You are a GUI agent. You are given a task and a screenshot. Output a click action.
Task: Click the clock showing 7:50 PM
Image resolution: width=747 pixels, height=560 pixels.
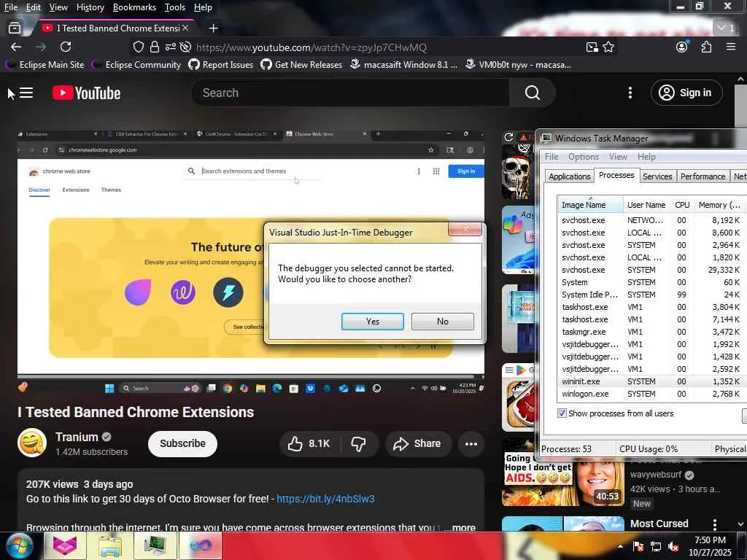(x=710, y=540)
